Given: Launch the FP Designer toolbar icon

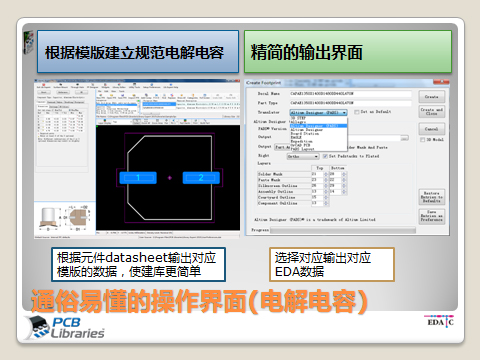Looking at the screenshot, I should (x=93, y=85).
